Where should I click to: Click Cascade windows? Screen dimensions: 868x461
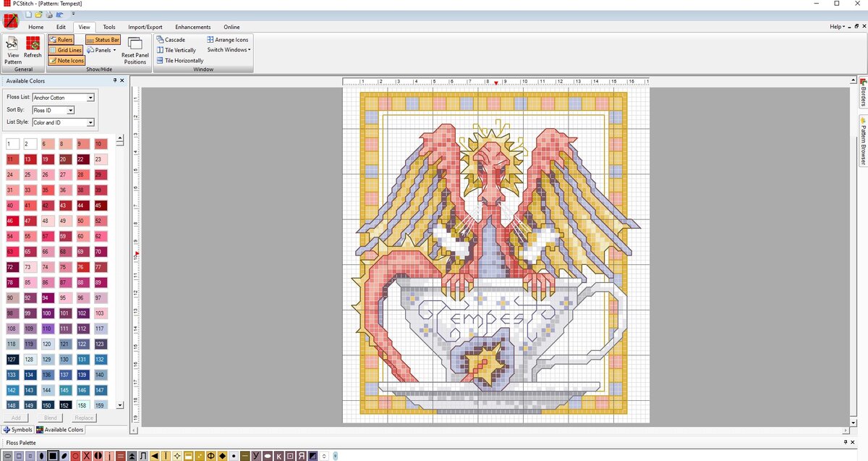coord(171,40)
